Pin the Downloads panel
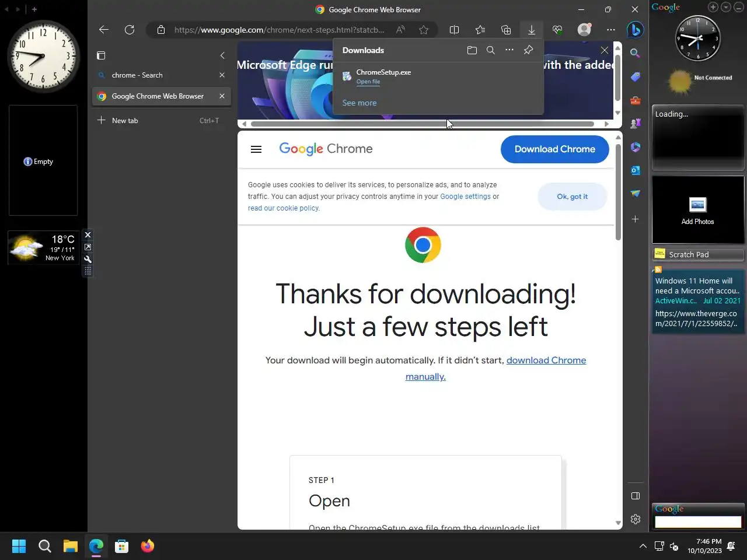Screen dimensions: 747x560 pyautogui.click(x=528, y=50)
